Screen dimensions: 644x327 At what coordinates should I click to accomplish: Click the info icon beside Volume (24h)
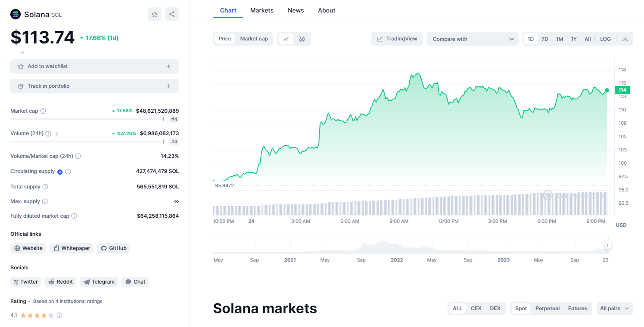point(48,134)
